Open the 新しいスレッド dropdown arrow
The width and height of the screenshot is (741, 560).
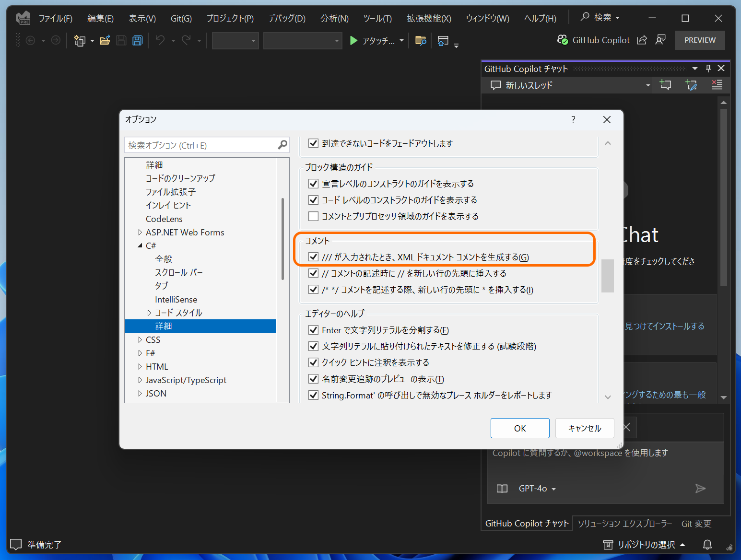[647, 85]
